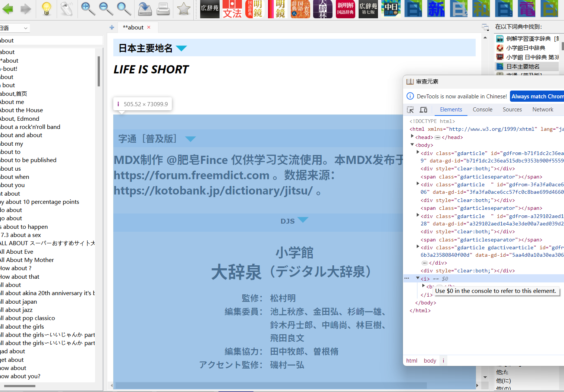Image resolution: width=564 pixels, height=392 pixels.
Task: Open the Network tab in DevTools
Action: (542, 110)
